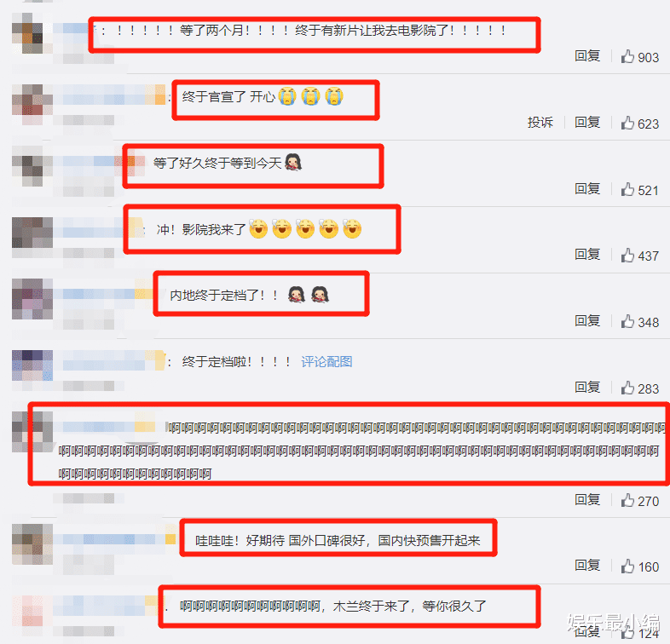
Task: Open avatar of the 内地终于定档了 commenter
Action: [32, 299]
